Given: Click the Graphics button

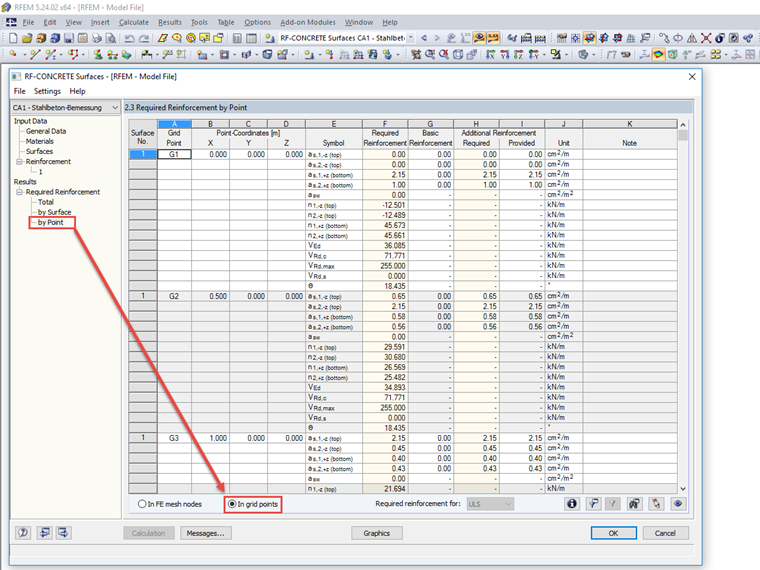Looking at the screenshot, I should (377, 533).
